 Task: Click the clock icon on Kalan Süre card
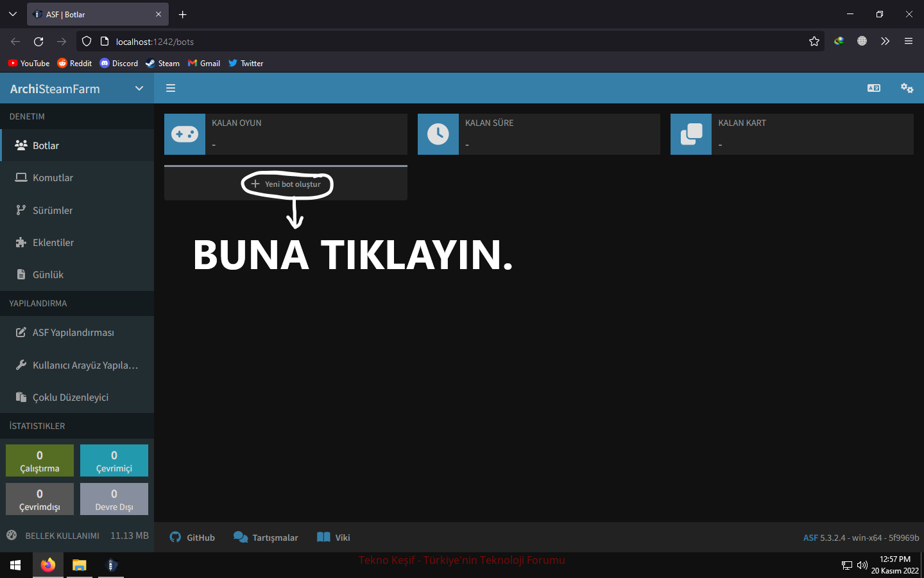pyautogui.click(x=438, y=134)
